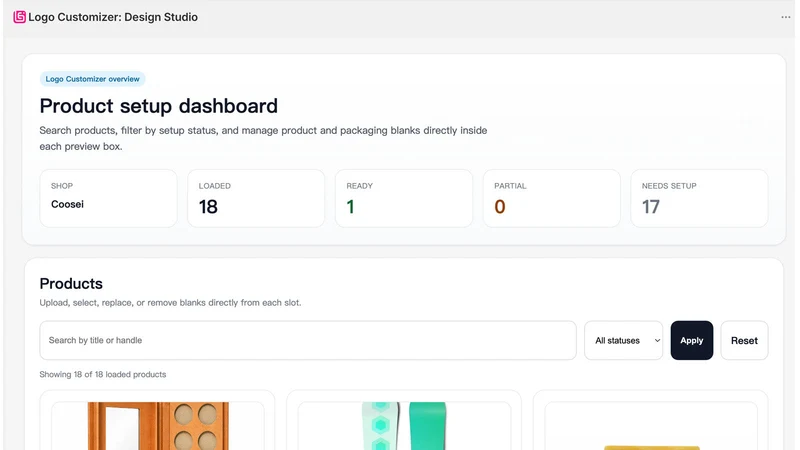
Task: Click the PARTIAL 0 stat card
Action: click(552, 198)
